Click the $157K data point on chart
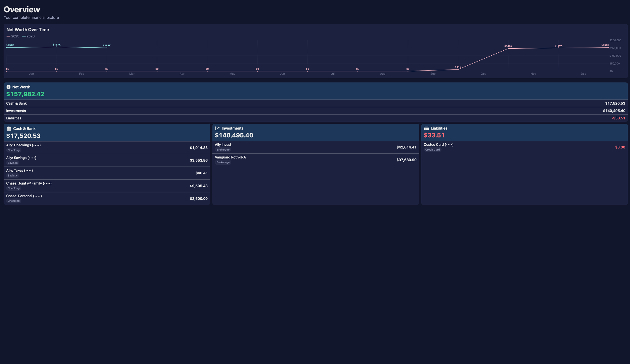 (57, 47)
